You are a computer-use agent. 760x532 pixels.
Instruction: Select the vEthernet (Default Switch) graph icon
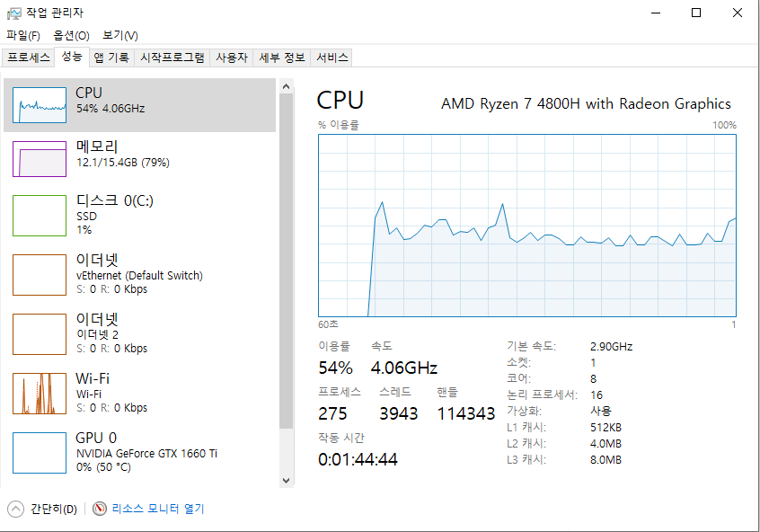(x=40, y=274)
